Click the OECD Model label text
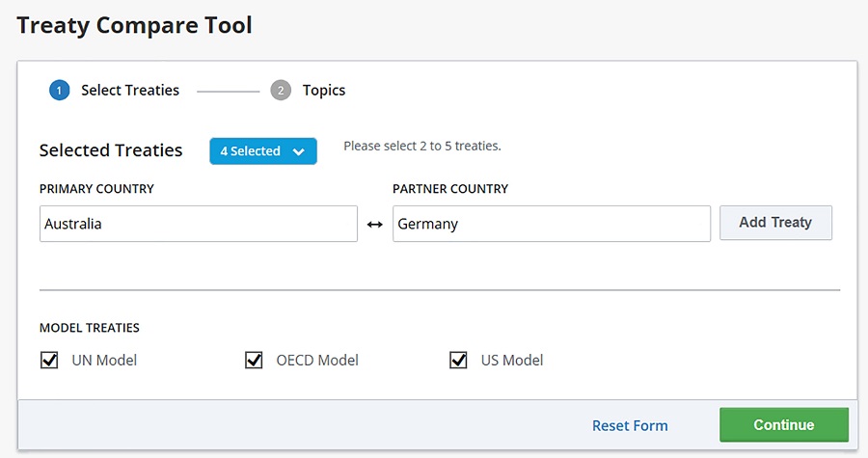The image size is (868, 458). [317, 361]
